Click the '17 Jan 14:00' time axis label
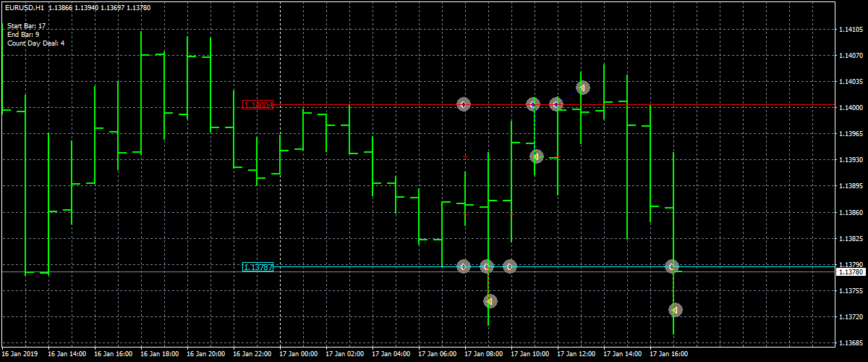The width and height of the screenshot is (868, 362). tap(623, 355)
